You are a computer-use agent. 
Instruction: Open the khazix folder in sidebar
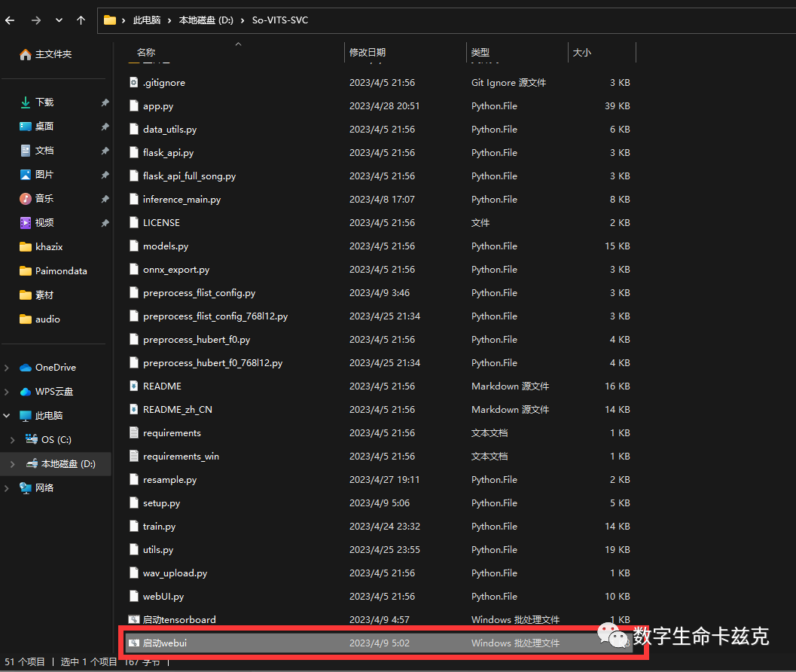[x=47, y=246]
